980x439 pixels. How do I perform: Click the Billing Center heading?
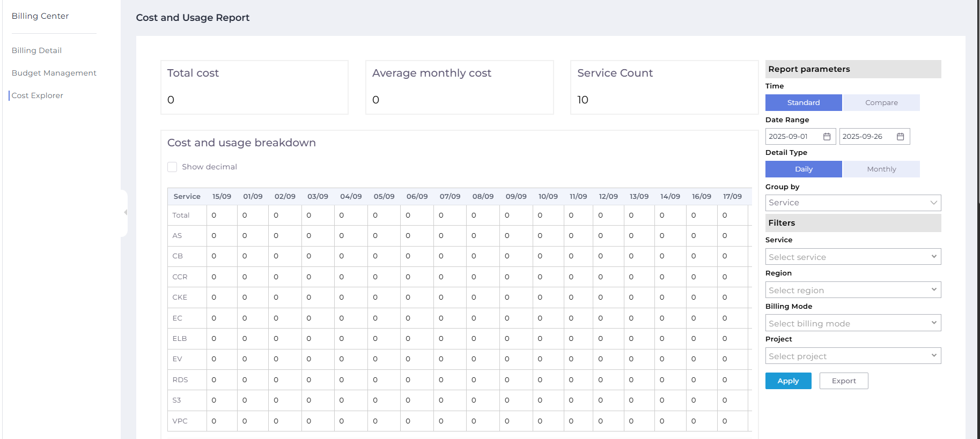coord(40,16)
